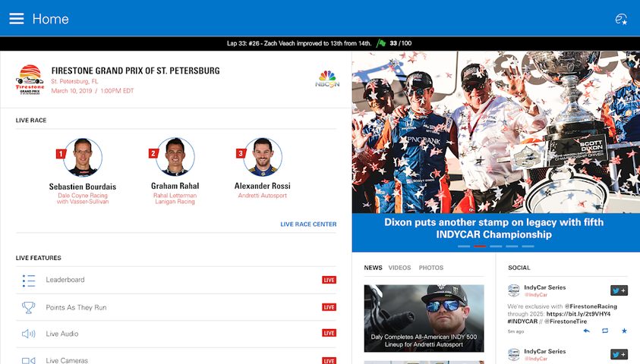Switch to the NEWS tab
Viewport: 640px width, 364px height.
[373, 268]
